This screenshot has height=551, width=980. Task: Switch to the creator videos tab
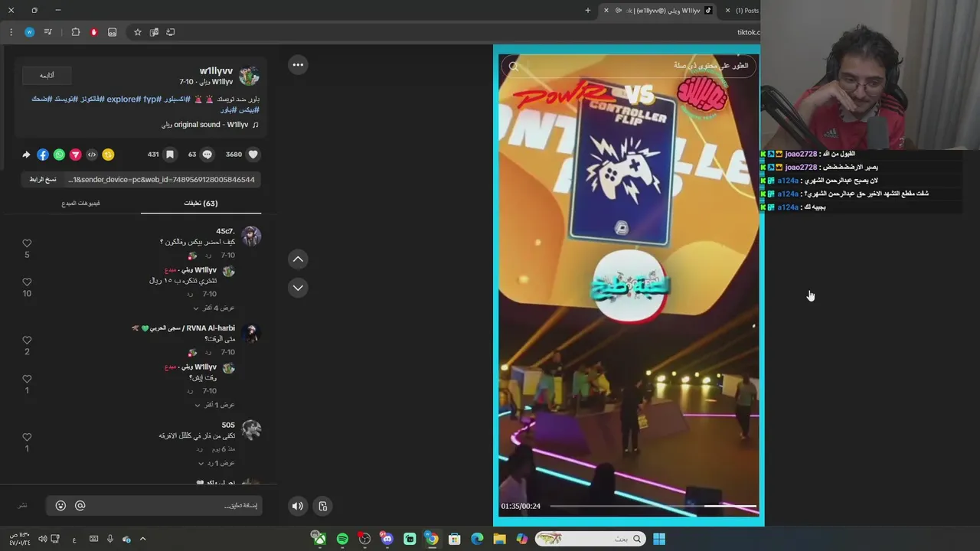click(80, 204)
